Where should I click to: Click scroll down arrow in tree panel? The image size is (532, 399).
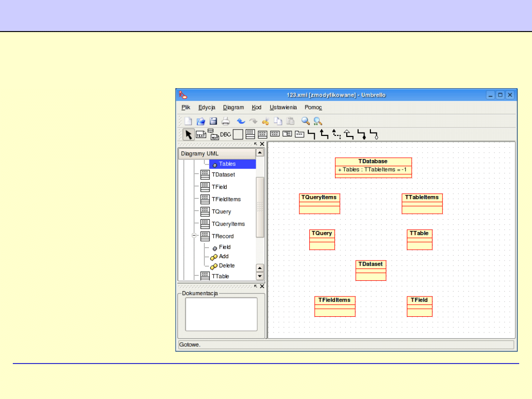tap(260, 276)
